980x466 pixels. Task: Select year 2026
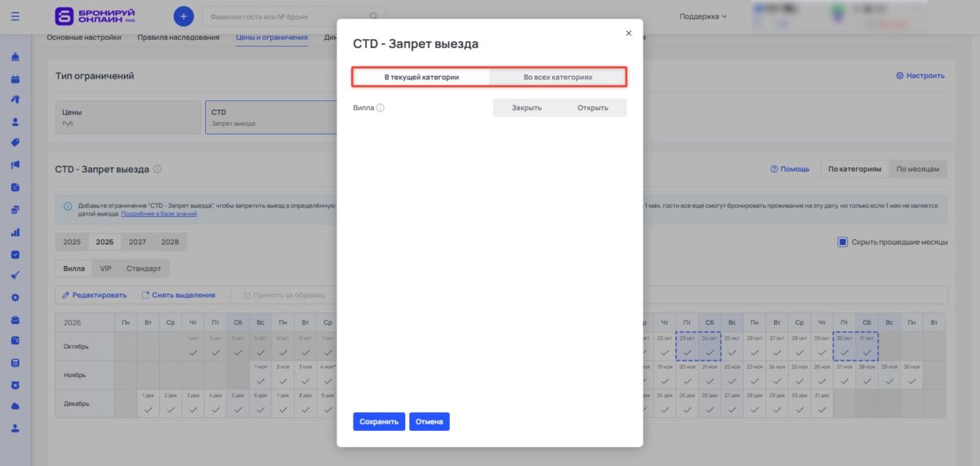105,242
